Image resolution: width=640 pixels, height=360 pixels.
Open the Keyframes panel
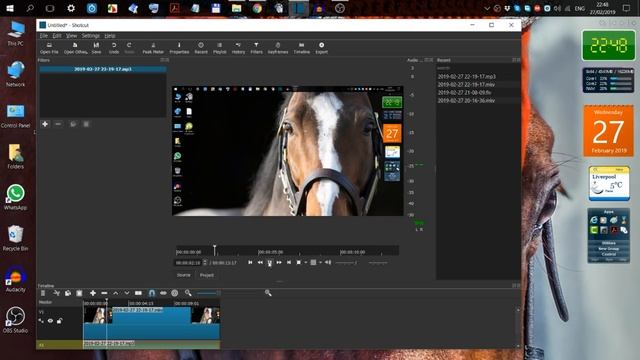point(278,48)
